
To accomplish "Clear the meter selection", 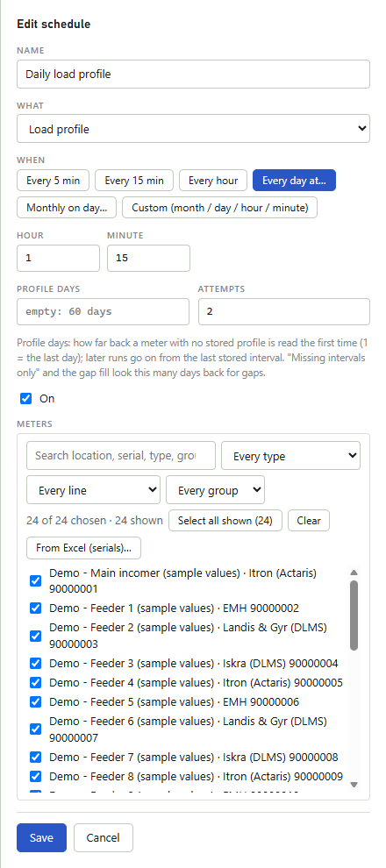I will [x=309, y=520].
